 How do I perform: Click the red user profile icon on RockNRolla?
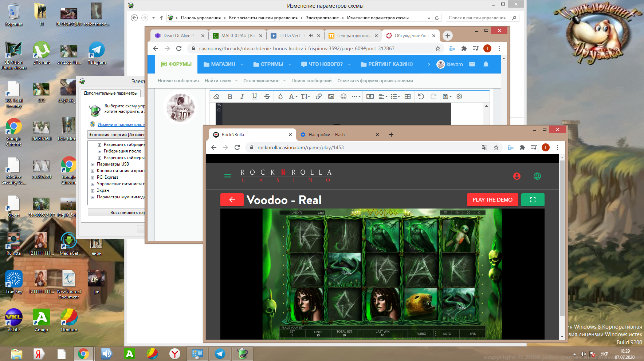coord(517,176)
